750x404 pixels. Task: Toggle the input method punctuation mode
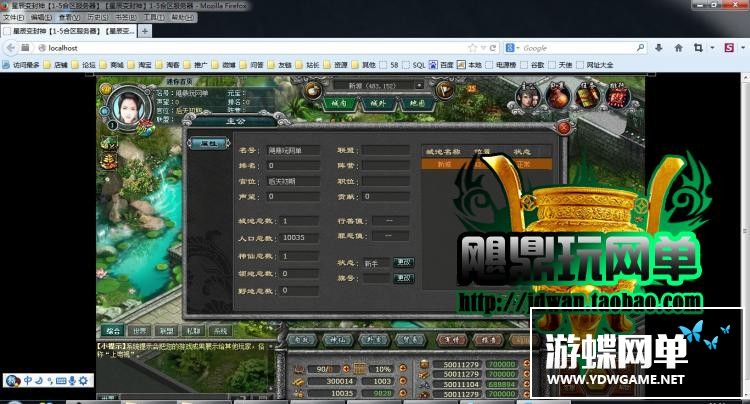click(50, 381)
